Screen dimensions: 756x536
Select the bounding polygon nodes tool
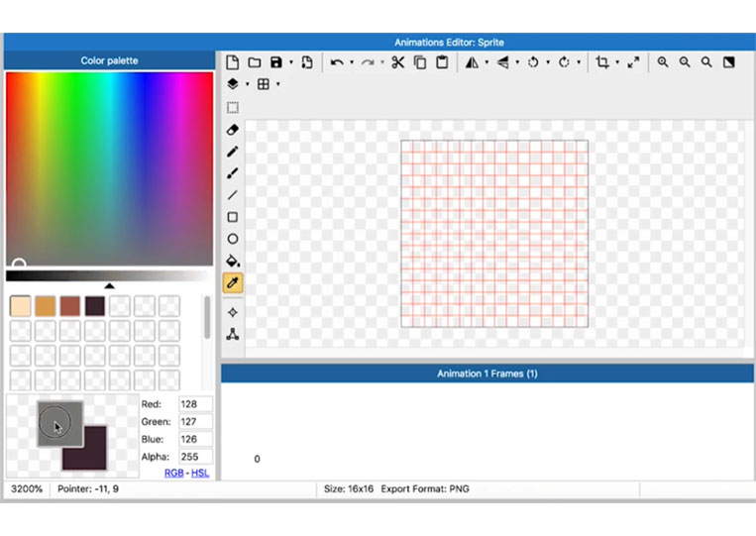(x=233, y=334)
